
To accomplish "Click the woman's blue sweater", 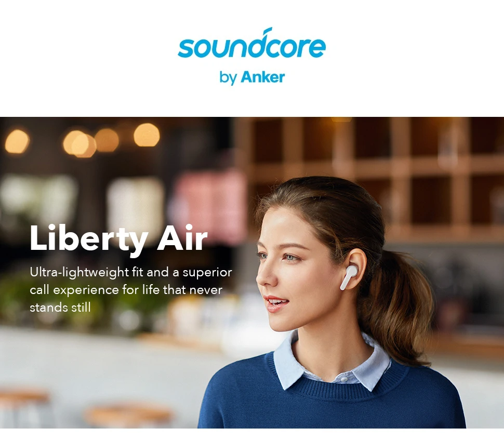I will tap(331, 402).
